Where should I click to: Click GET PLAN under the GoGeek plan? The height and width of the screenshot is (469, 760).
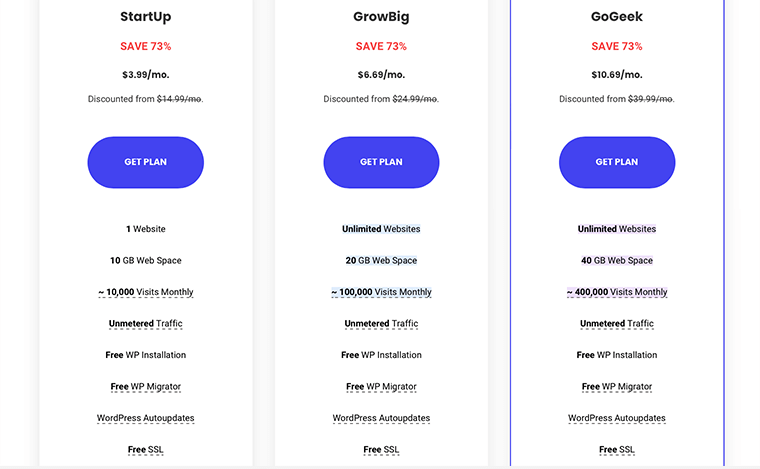click(617, 162)
